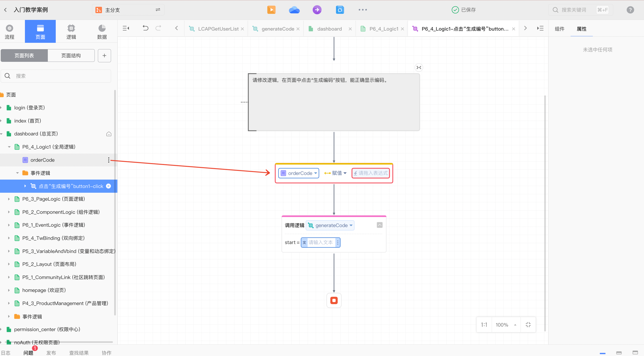Select index (首页) in page tree
Screen dimensions: 644x356
(x=27, y=121)
